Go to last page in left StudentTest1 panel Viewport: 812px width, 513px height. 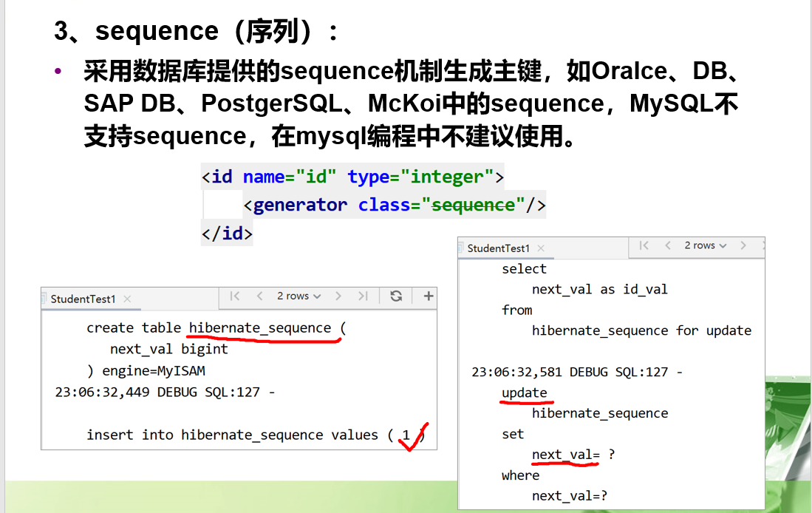363,296
